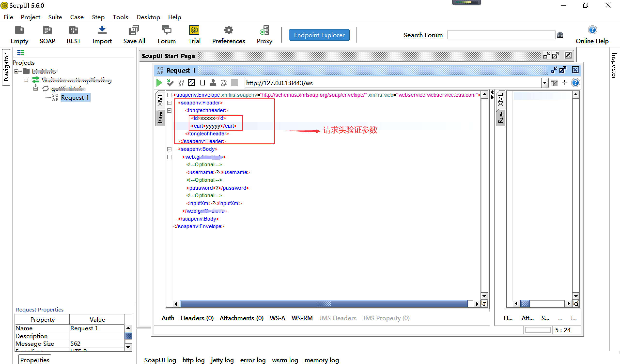The height and width of the screenshot is (364, 620).
Task: Collapse tongtechheader fold marker
Action: 169,111
